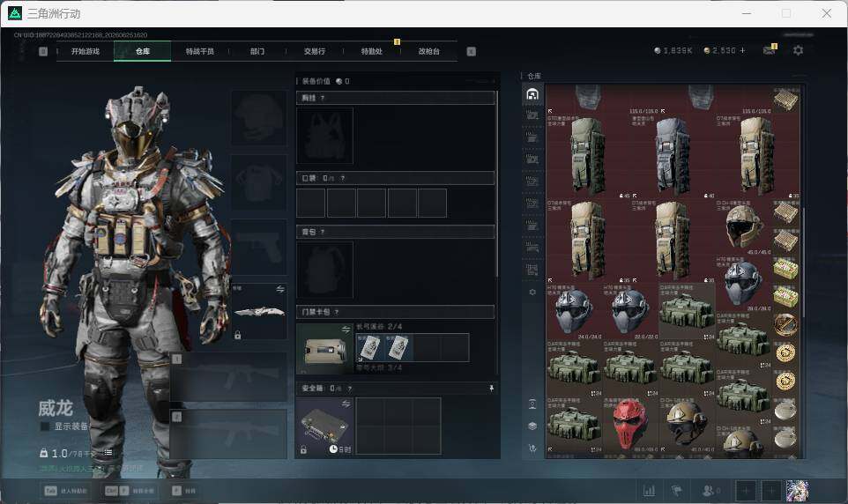This screenshot has width=848, height=504.
Task: Click the warehouse stack/layers sort icon
Action: (532, 426)
